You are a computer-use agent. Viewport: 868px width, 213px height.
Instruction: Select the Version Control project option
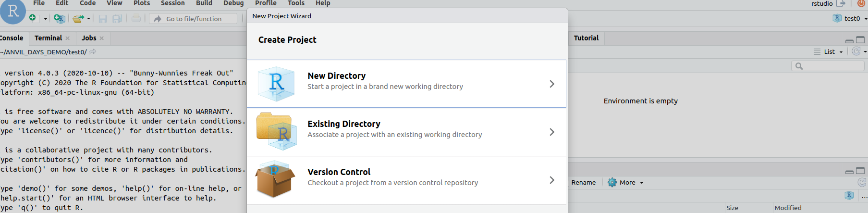click(x=406, y=180)
